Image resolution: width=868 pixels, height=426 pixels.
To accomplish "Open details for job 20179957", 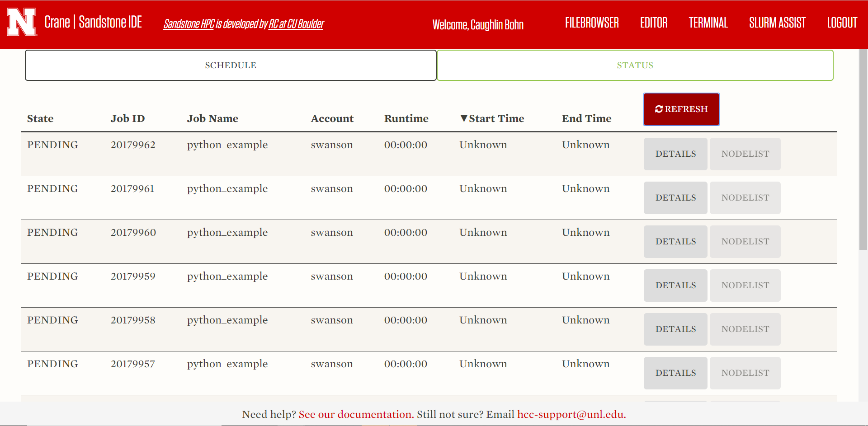I will [675, 373].
